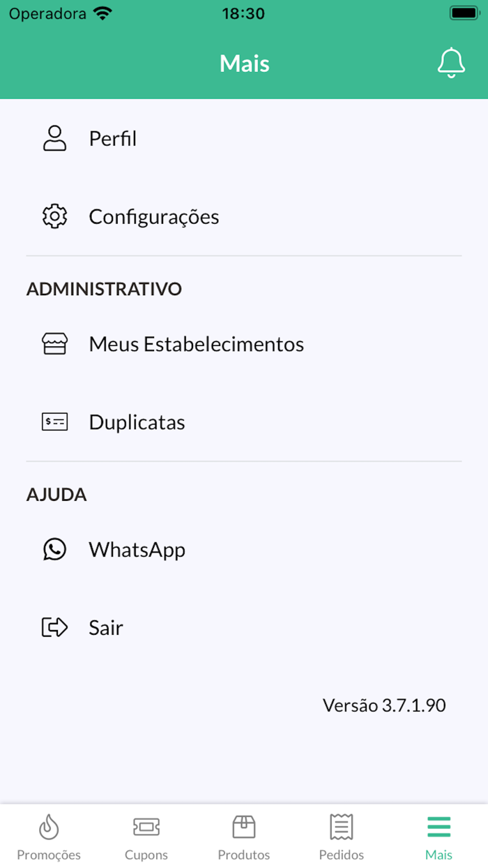Click the Pedidos receipt icon
Image resolution: width=488 pixels, height=868 pixels.
(342, 828)
